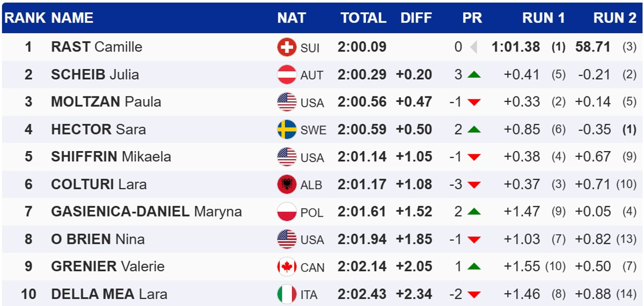Click Rast's Run 1 time 1:01.38
The image size is (644, 306).
pyautogui.click(x=516, y=47)
